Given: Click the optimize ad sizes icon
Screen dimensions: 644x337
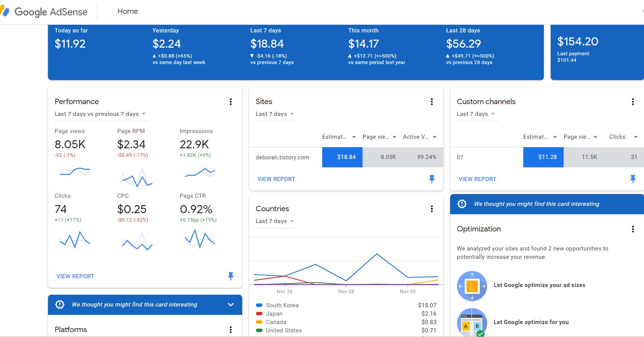Looking at the screenshot, I should pyautogui.click(x=472, y=286).
